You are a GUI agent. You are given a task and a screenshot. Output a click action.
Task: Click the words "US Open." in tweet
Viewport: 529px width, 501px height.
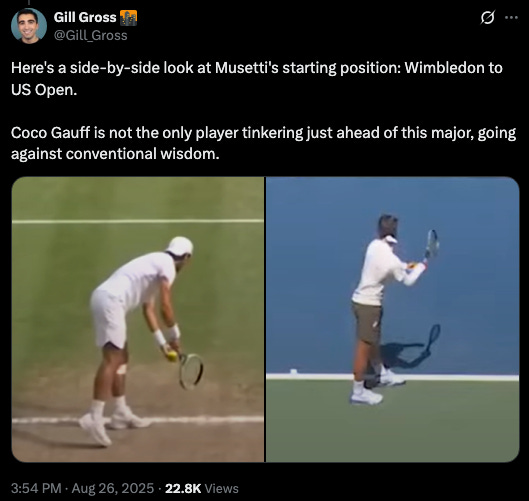44,89
